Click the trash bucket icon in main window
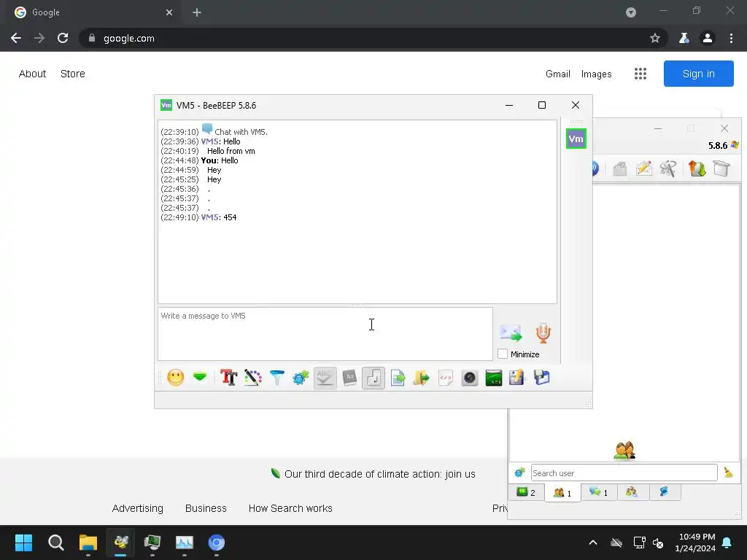The width and height of the screenshot is (747, 560). click(x=721, y=168)
